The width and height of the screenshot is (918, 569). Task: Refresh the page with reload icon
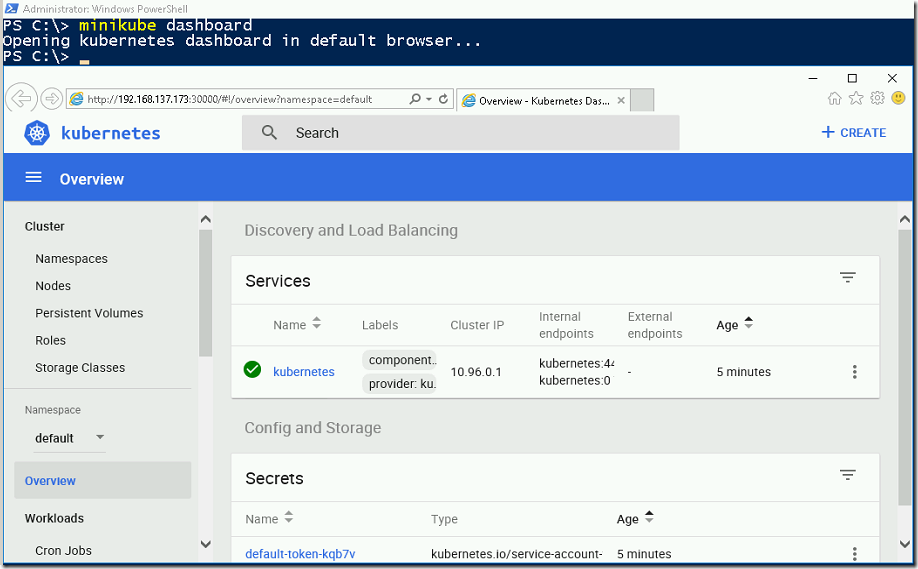pos(443,99)
